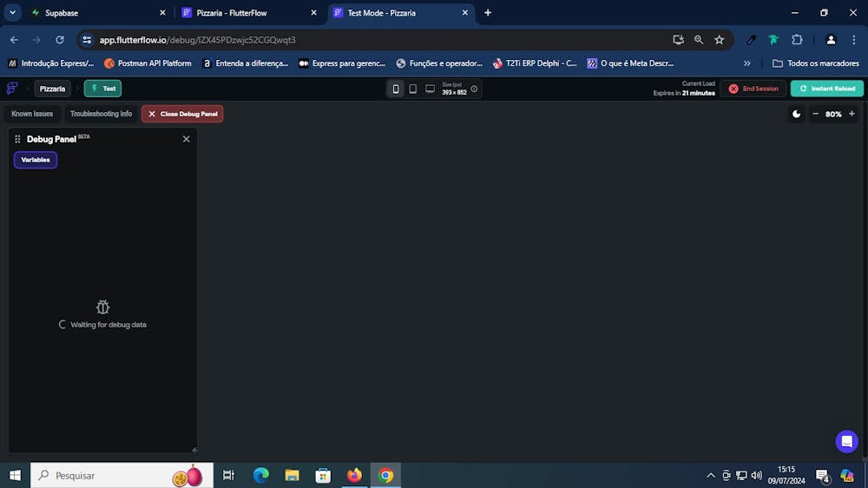The height and width of the screenshot is (488, 868).
Task: Show hidden system tray icons
Action: [x=711, y=475]
